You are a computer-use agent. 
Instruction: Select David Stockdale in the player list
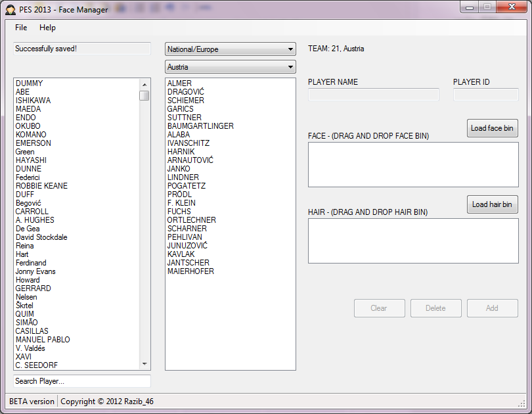(x=77, y=237)
